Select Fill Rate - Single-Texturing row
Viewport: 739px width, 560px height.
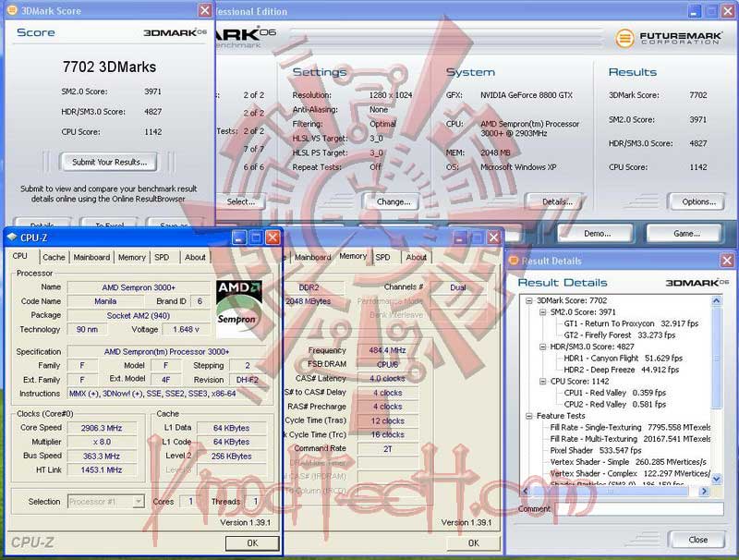coord(630,428)
